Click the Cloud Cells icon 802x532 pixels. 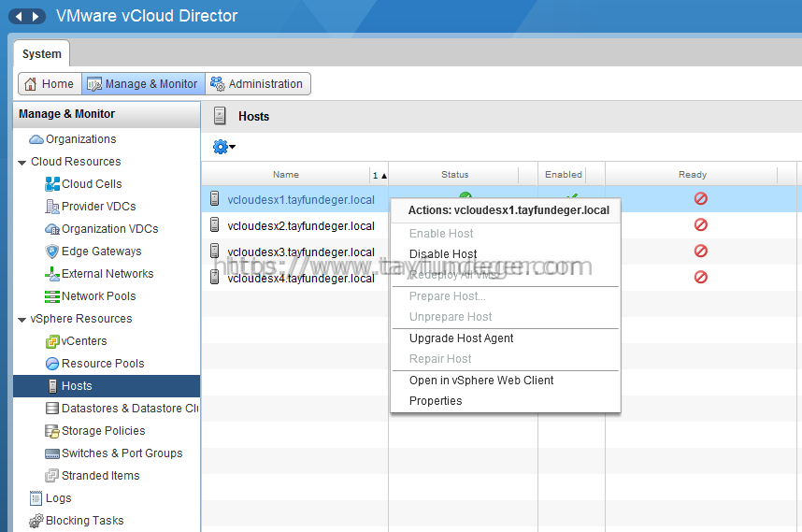pos(52,184)
